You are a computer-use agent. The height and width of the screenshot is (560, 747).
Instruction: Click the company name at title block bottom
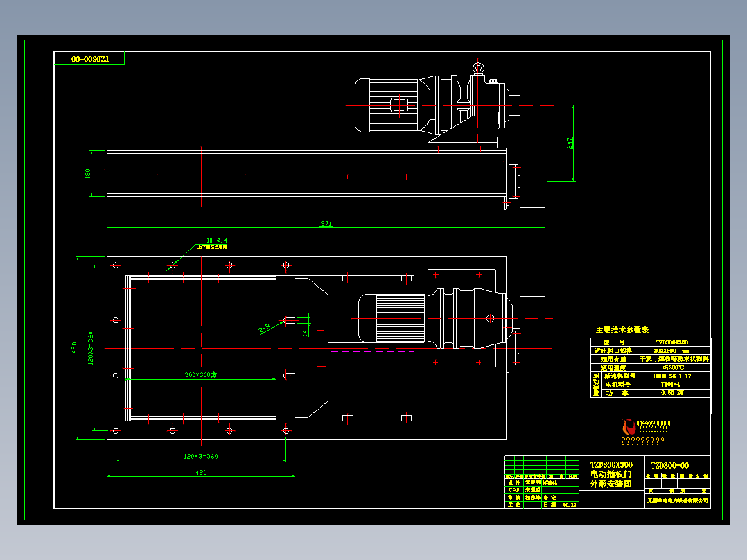pyautogui.click(x=677, y=501)
